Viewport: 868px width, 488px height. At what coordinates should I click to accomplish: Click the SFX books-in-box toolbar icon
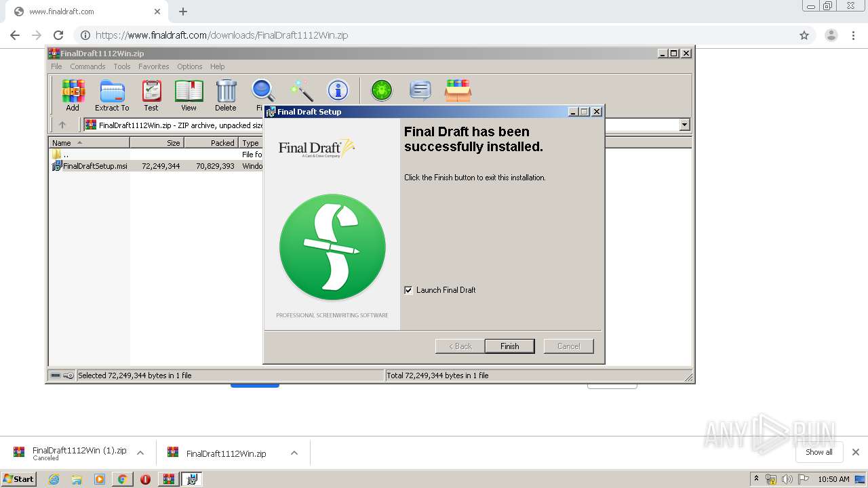coord(458,91)
